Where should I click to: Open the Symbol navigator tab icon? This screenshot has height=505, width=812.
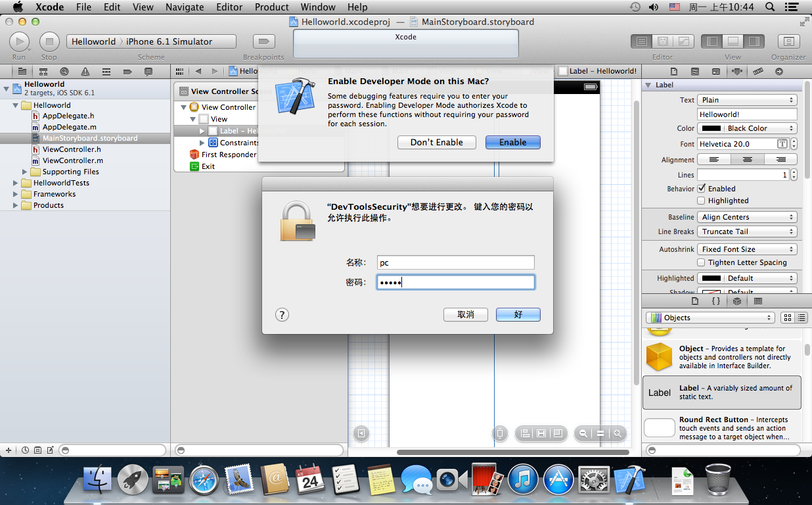(43, 72)
